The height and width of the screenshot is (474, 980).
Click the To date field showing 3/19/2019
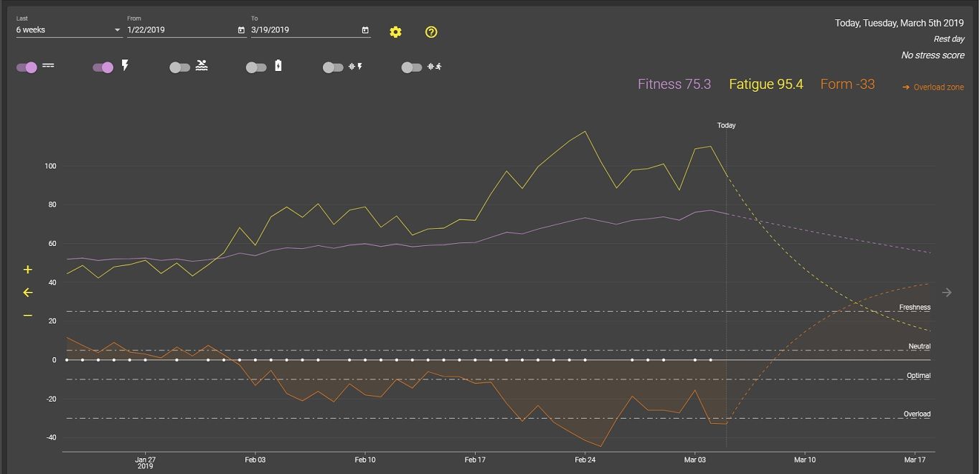[x=303, y=30]
